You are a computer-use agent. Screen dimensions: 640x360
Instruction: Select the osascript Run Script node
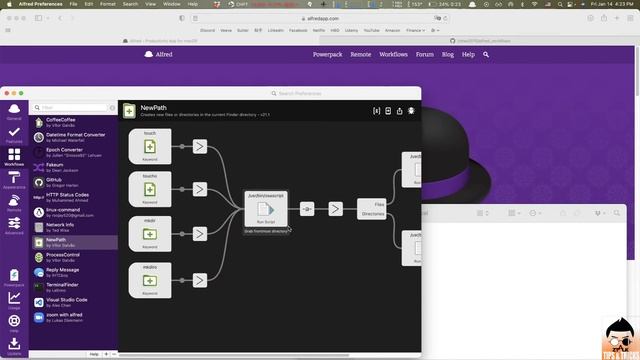[x=266, y=209]
